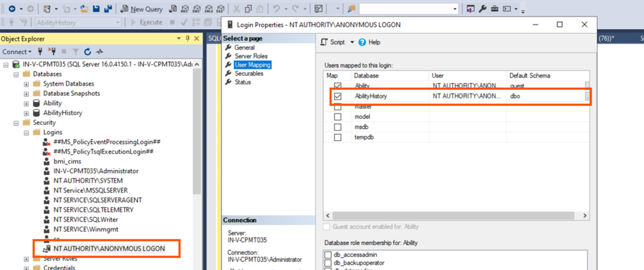Click the Find in Files icon
The width and height of the screenshot is (644, 270).
pyautogui.click(x=352, y=9)
